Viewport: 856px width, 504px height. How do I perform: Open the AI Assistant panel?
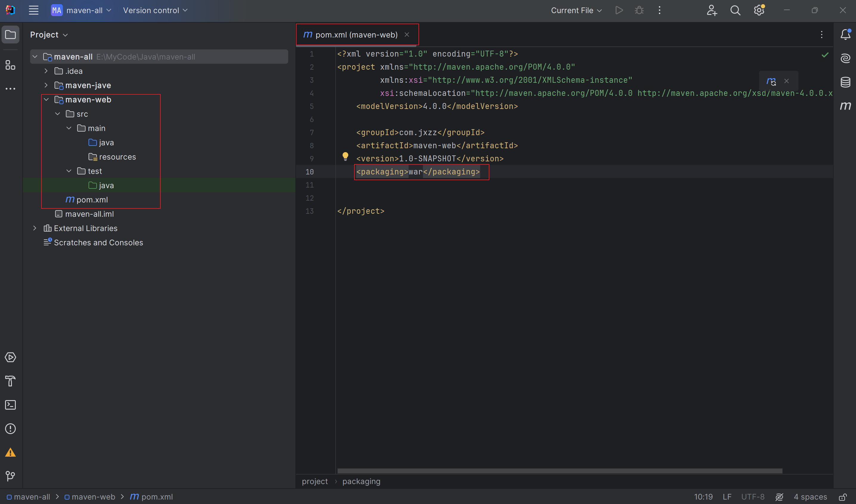[846, 58]
